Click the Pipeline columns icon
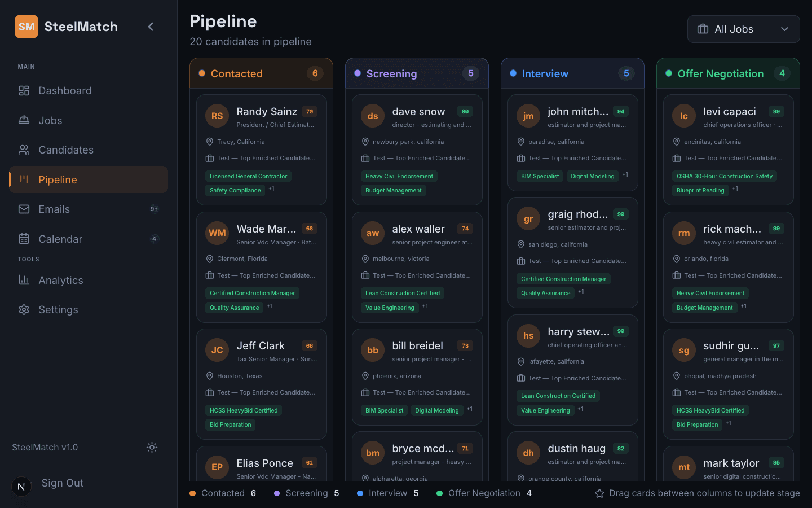This screenshot has height=508, width=812. (x=23, y=179)
